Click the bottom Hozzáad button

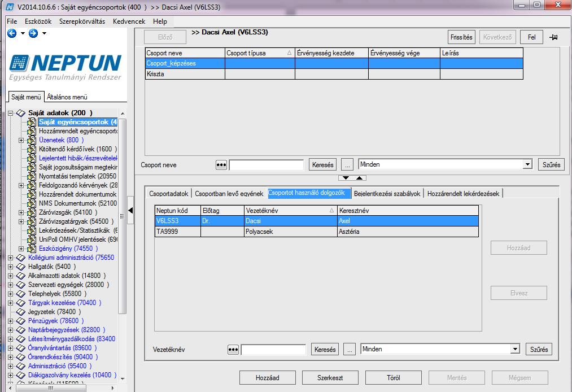(x=268, y=378)
